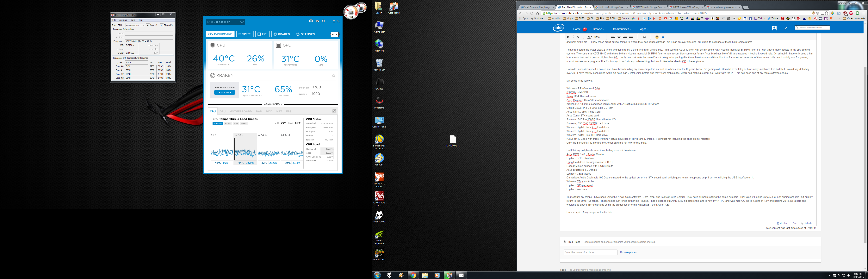Insert an image with the camera icon
868x279 pixels.
click(x=644, y=37)
